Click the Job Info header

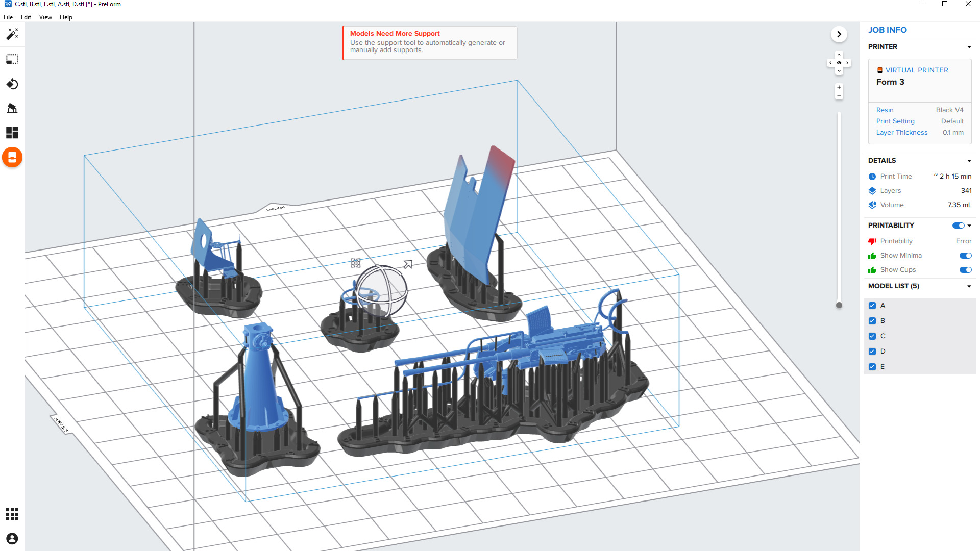[888, 30]
